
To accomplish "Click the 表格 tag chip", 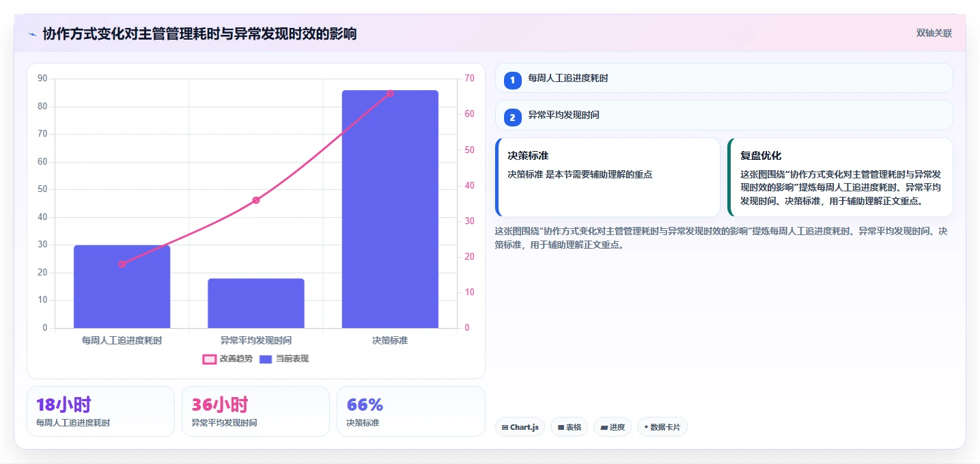I will (x=569, y=427).
